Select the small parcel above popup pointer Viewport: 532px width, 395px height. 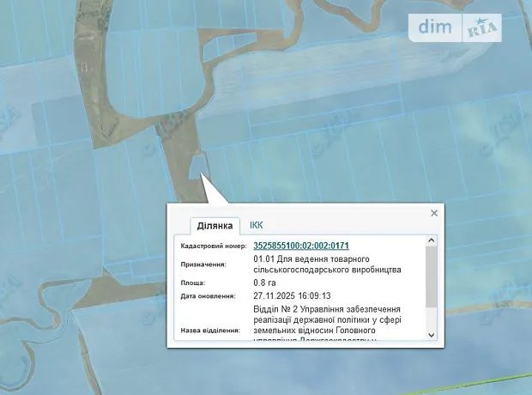click(x=198, y=163)
